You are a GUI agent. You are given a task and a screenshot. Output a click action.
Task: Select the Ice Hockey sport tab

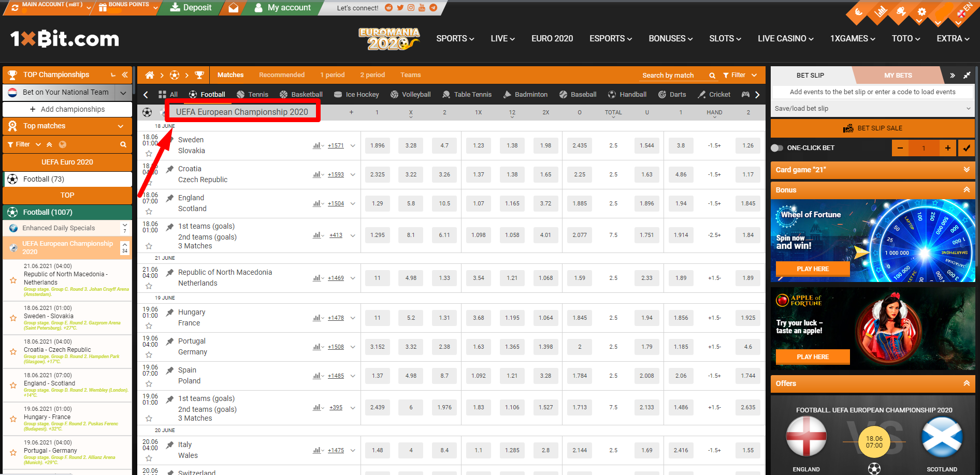coord(356,95)
